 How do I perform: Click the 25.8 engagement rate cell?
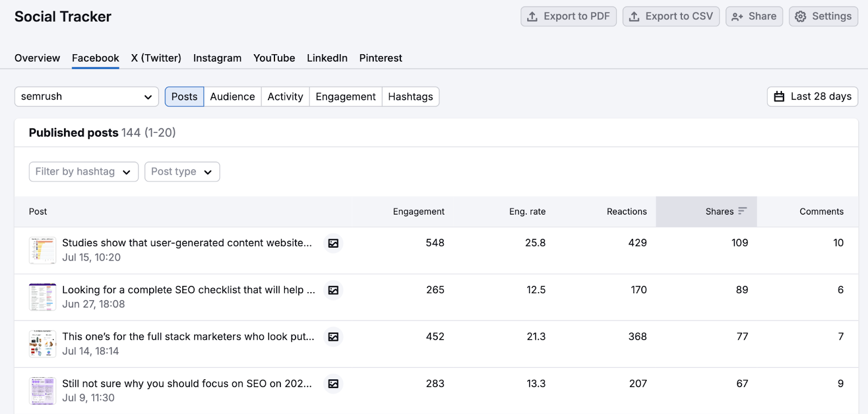tap(535, 243)
